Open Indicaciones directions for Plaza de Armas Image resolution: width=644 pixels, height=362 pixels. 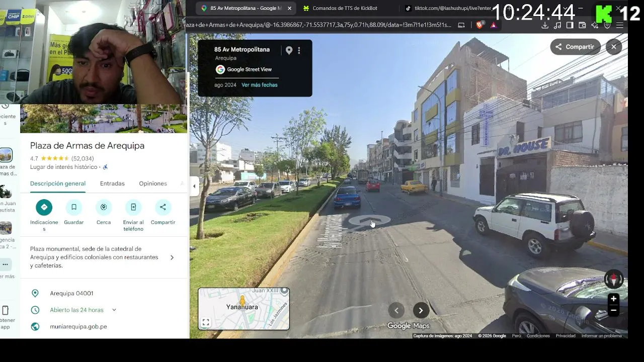(x=44, y=207)
